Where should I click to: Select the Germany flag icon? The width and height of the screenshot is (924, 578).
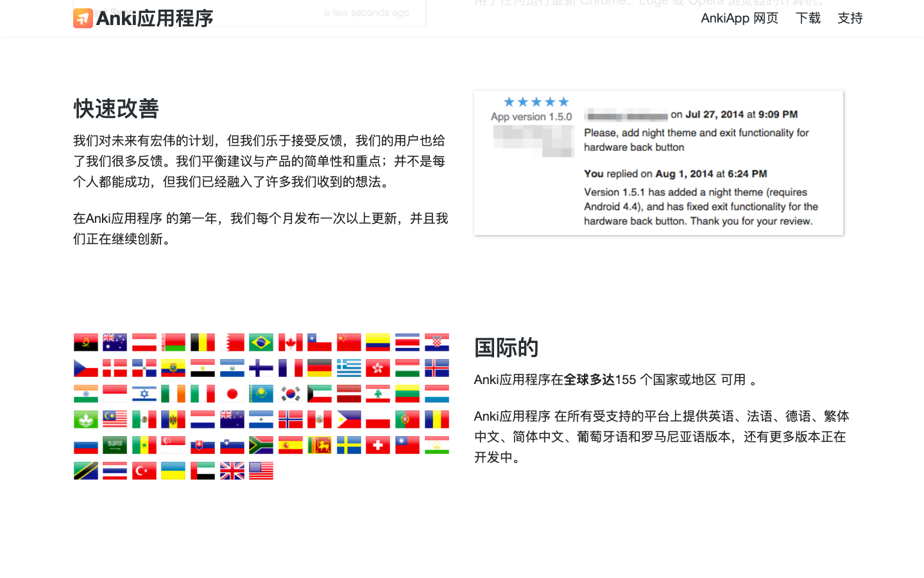tap(320, 367)
